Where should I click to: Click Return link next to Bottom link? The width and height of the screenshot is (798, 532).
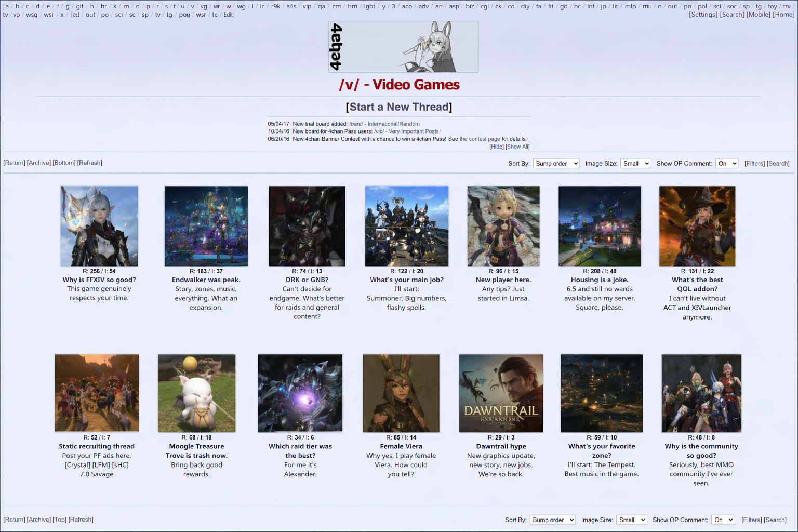[x=14, y=163]
